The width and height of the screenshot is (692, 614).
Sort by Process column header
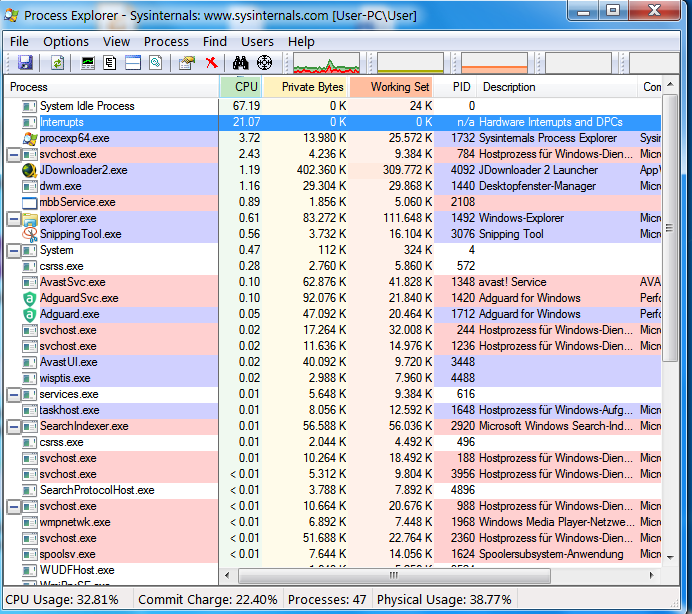[111, 87]
